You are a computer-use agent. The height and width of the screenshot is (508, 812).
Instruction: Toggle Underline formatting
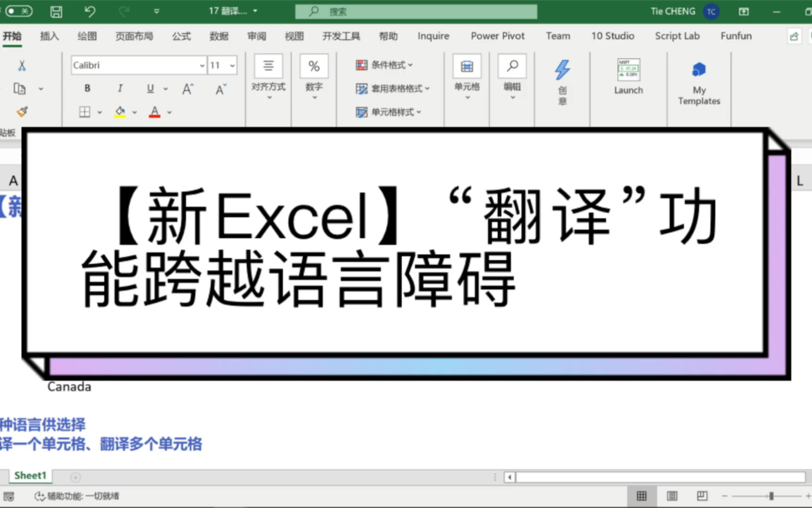150,89
